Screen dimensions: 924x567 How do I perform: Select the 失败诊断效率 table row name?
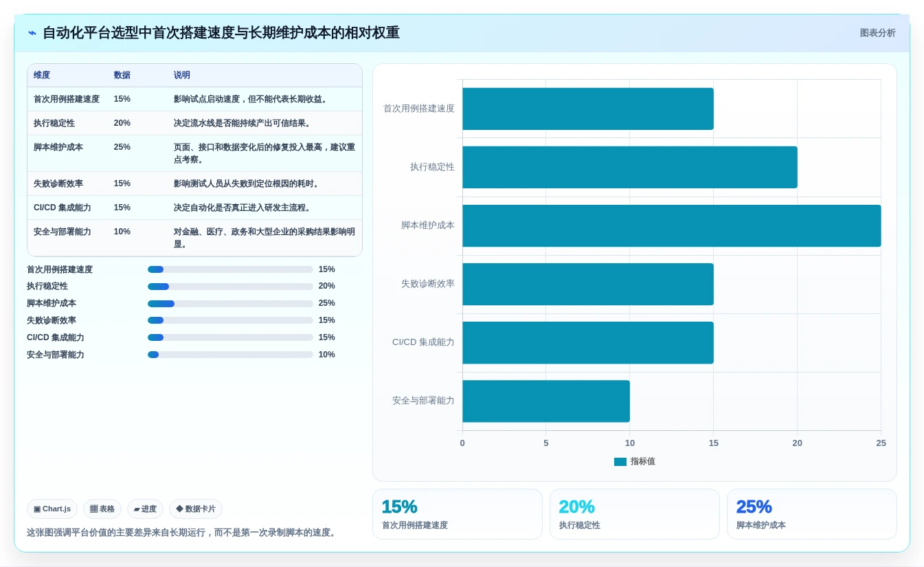pos(58,184)
